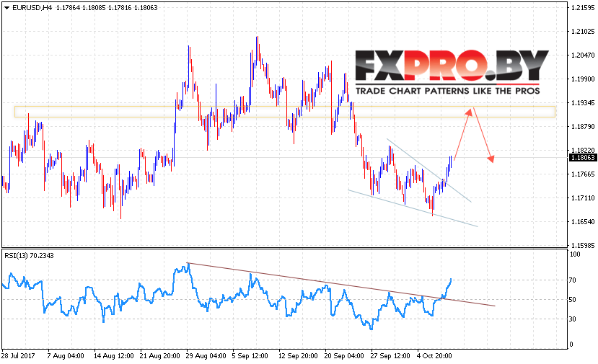Viewport: 598px width, 364px height.
Task: Select the orange horizontal resistance zone rectangle
Action: pyautogui.click(x=285, y=111)
